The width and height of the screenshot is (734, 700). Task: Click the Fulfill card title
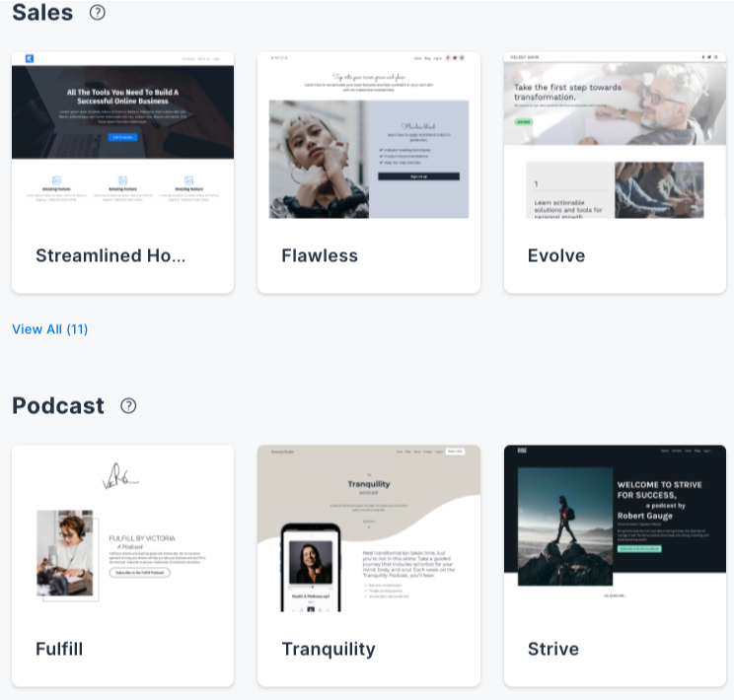tap(59, 649)
